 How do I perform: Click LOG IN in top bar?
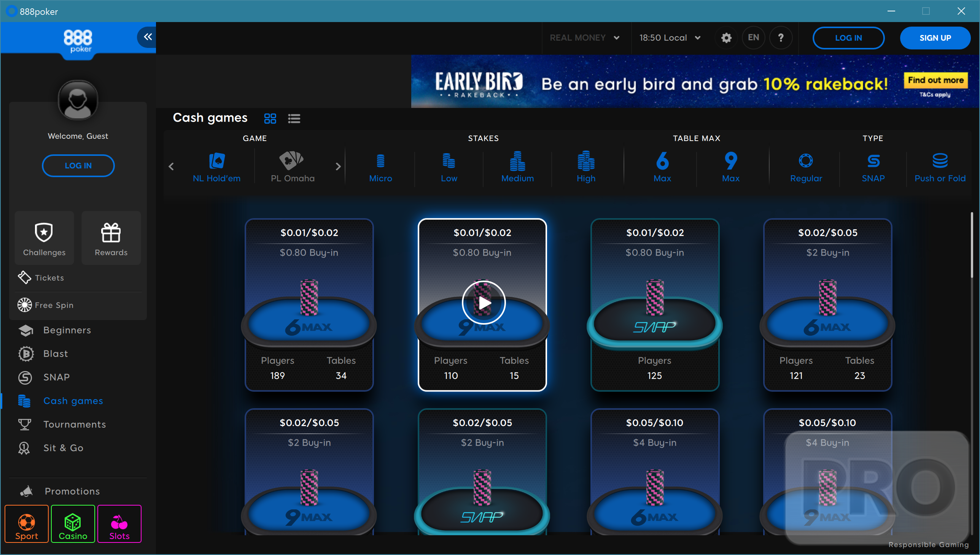click(848, 38)
